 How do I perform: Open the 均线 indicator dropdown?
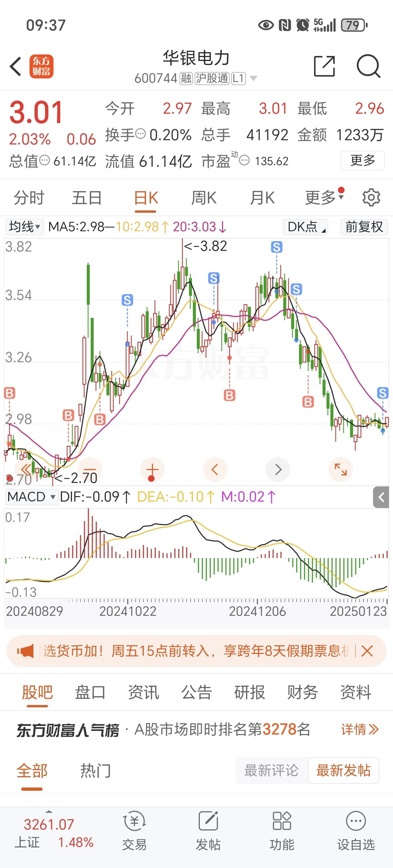tap(24, 227)
